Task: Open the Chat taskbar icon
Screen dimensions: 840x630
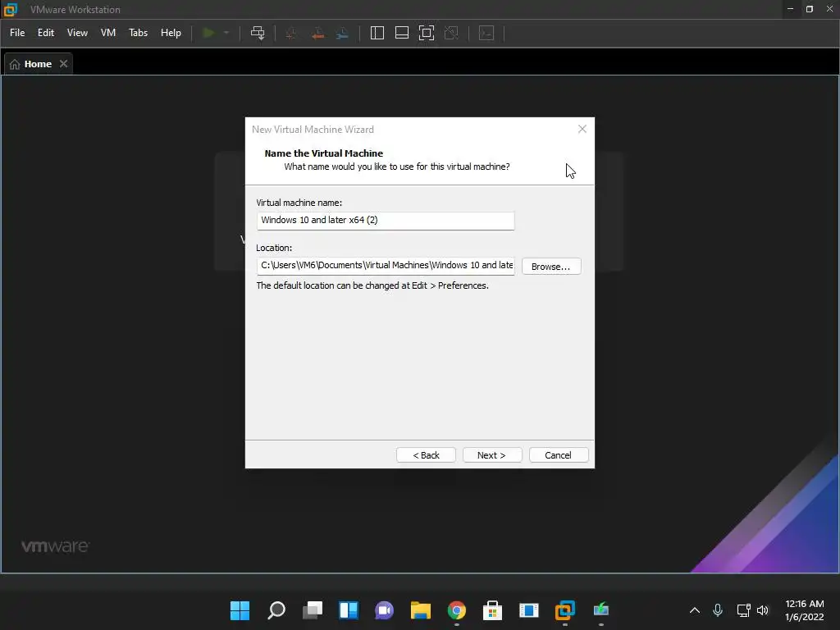Action: [384, 610]
